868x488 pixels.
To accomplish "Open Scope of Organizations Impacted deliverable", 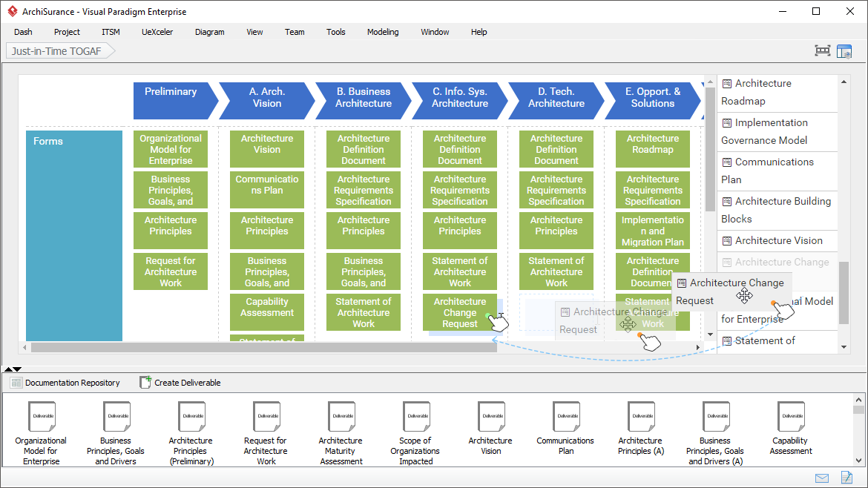I will (x=415, y=434).
